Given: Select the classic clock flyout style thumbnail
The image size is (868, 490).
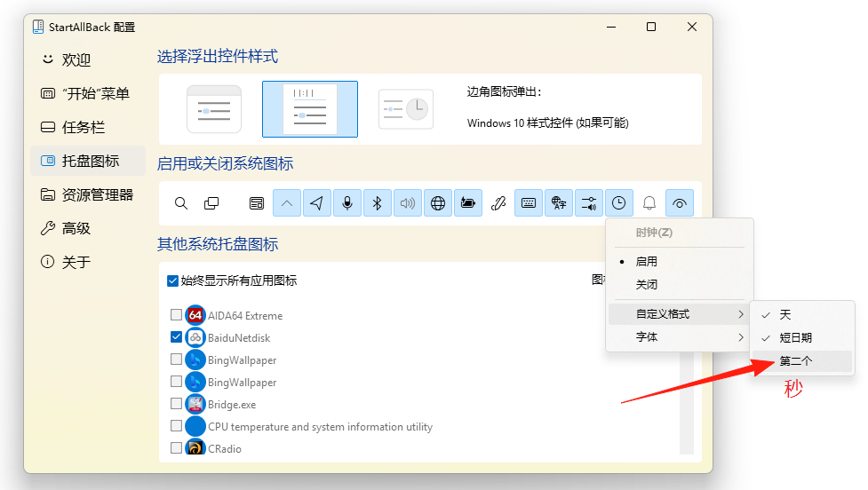Looking at the screenshot, I should [406, 109].
